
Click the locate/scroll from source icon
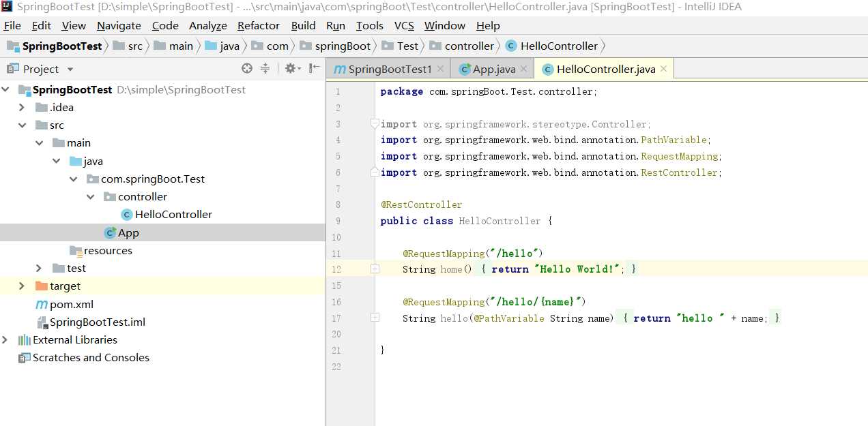click(247, 69)
